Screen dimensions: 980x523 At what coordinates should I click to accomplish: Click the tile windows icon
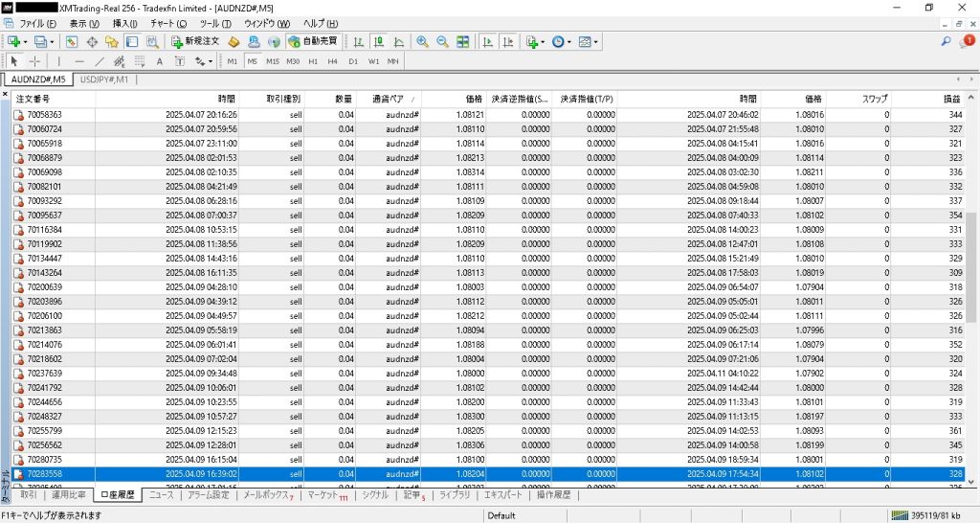pos(463,42)
